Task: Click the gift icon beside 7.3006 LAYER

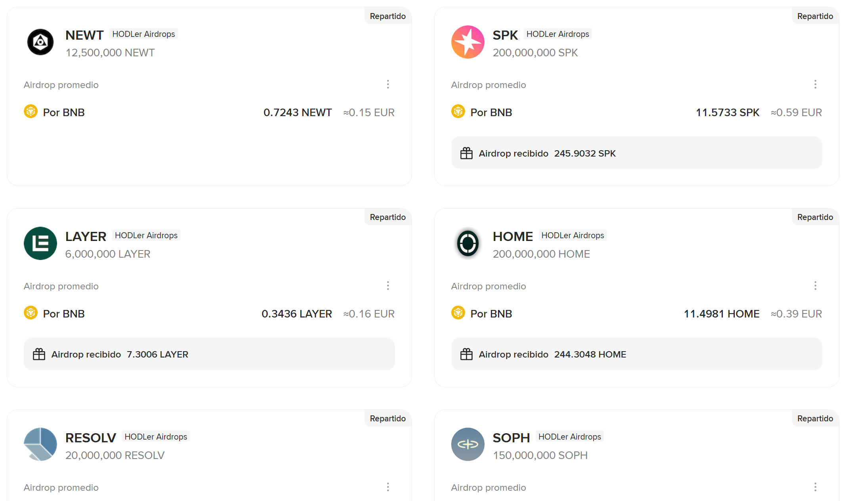Action: click(x=39, y=354)
